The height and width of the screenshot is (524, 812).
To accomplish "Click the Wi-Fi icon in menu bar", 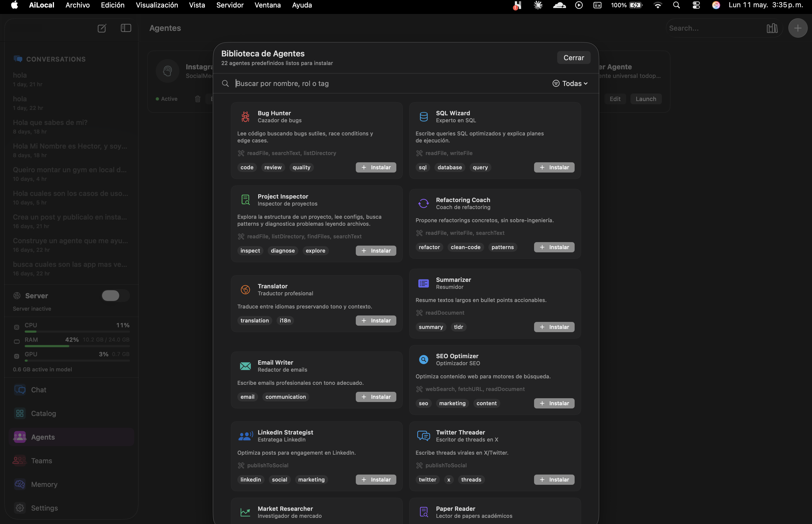I will [x=658, y=5].
